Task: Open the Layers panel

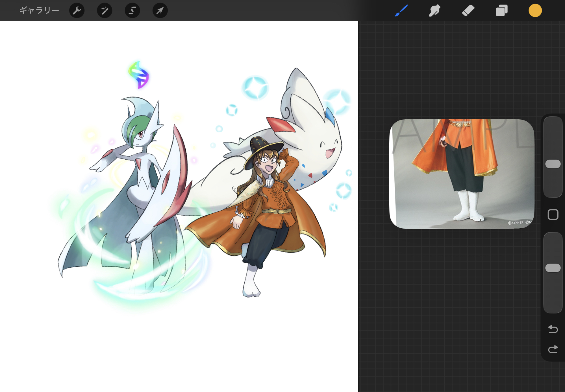Action: coord(502,10)
